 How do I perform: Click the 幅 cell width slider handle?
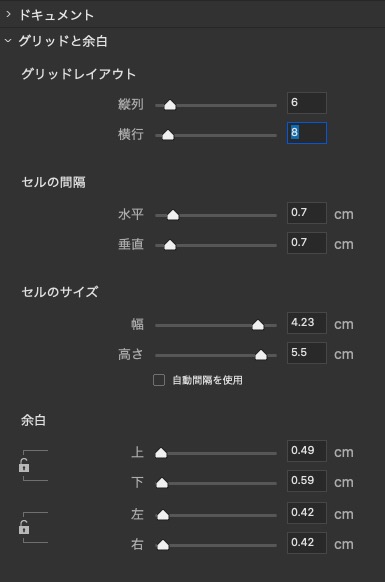pos(258,325)
